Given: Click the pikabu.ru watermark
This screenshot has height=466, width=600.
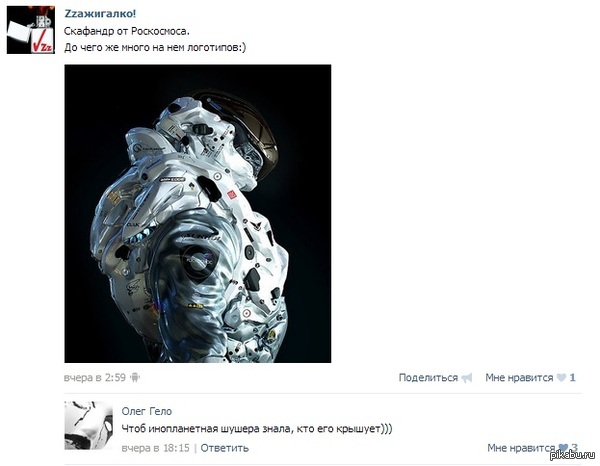Looking at the screenshot, I should (572, 455).
